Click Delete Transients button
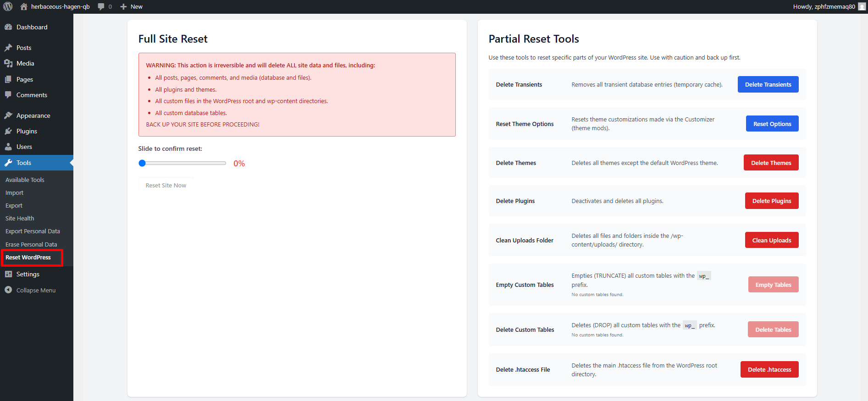 coord(768,84)
